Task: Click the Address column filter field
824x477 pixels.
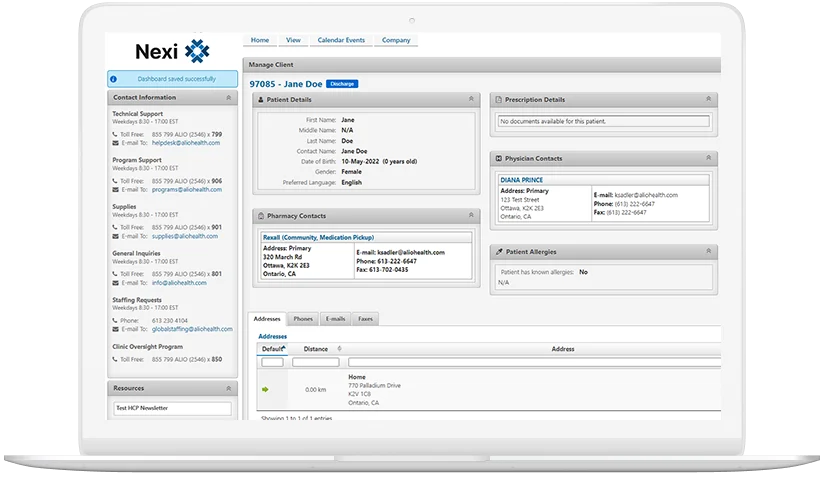Action: (x=562, y=362)
